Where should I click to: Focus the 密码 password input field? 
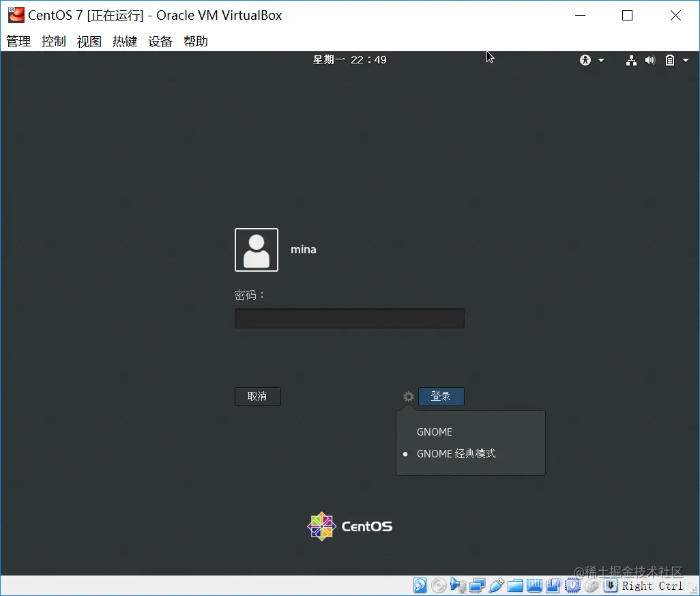coord(349,318)
